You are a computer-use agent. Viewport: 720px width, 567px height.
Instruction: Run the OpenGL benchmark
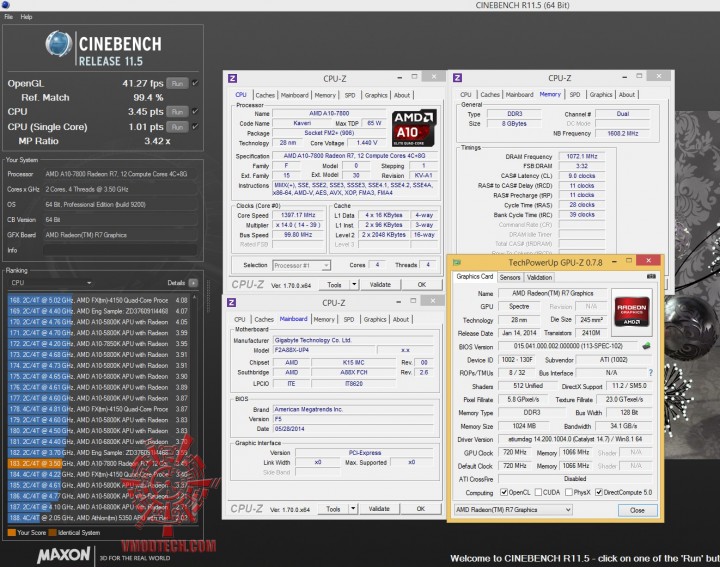[177, 84]
